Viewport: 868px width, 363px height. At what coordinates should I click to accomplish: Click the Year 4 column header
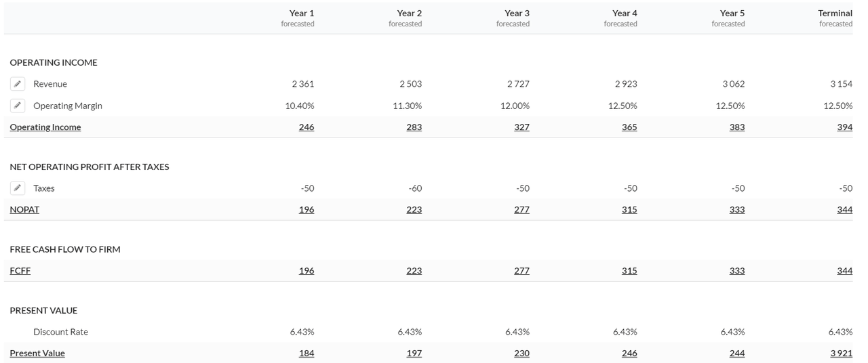[625, 14]
